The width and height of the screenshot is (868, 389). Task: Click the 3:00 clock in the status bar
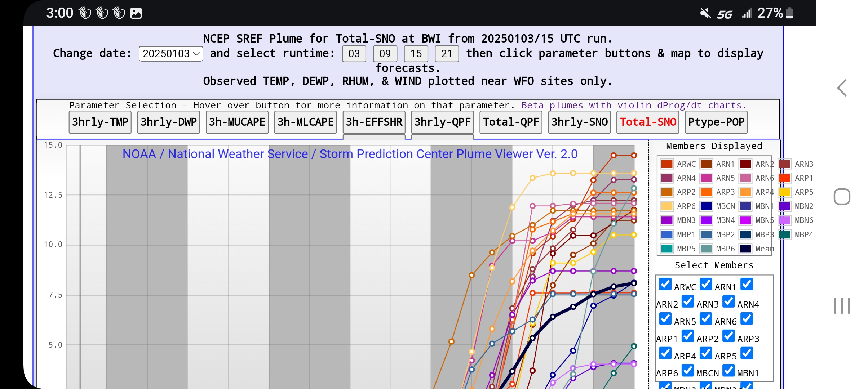(x=59, y=13)
